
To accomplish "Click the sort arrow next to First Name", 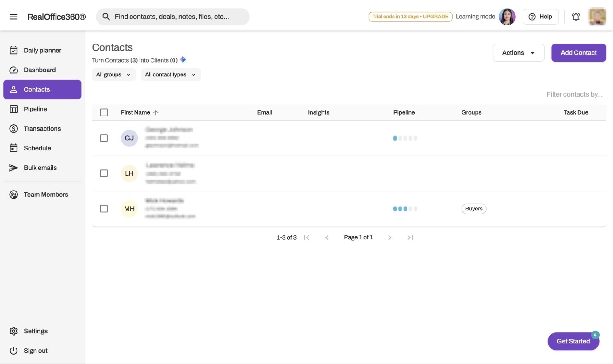I will click(x=156, y=112).
